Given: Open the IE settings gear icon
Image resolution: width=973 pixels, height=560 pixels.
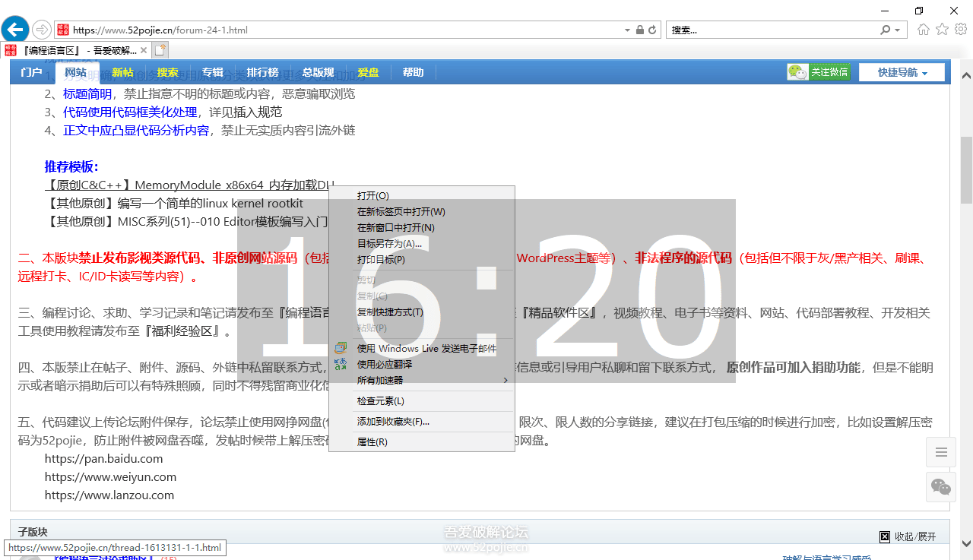Looking at the screenshot, I should [x=961, y=30].
